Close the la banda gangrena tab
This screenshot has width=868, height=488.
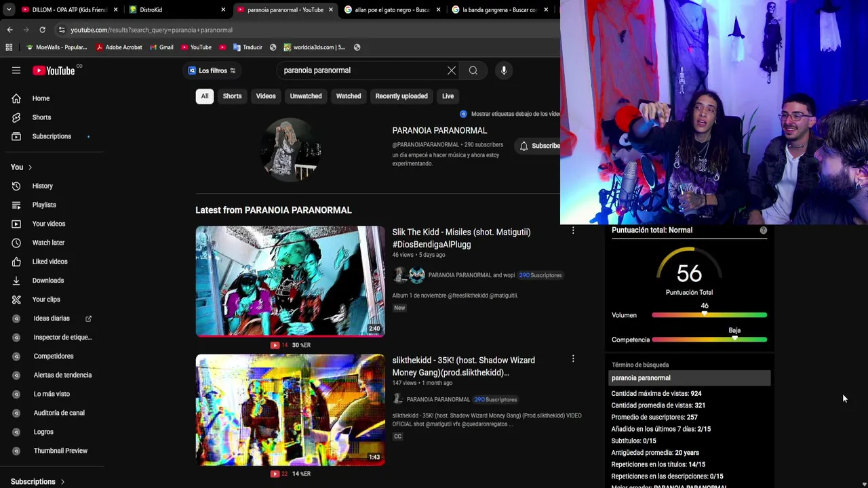coord(546,9)
